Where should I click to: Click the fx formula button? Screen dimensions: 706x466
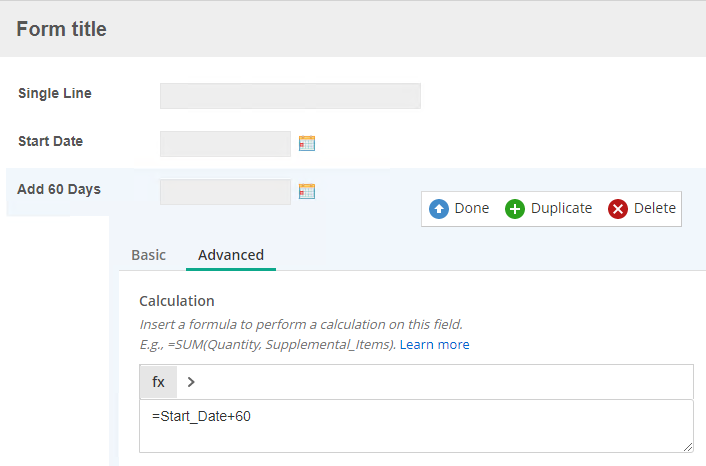(158, 382)
